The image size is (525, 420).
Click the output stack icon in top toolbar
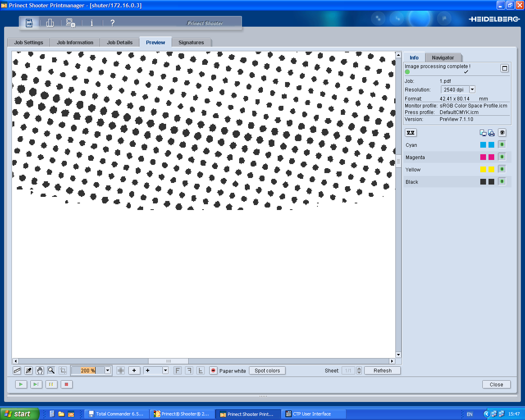click(50, 23)
